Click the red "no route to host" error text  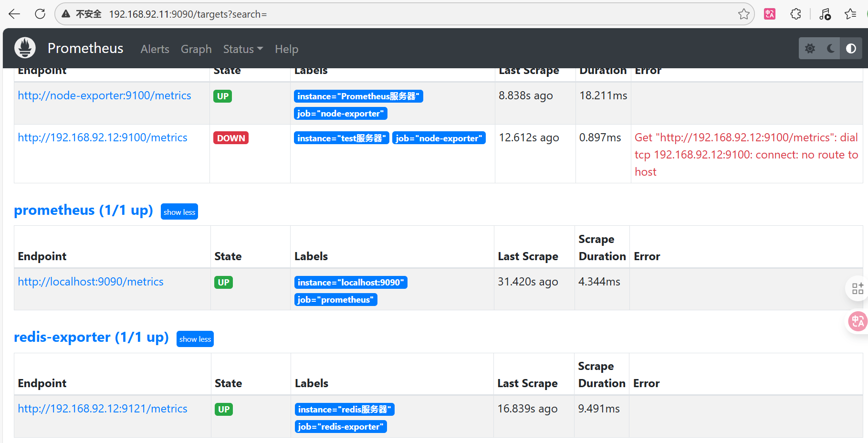point(746,155)
